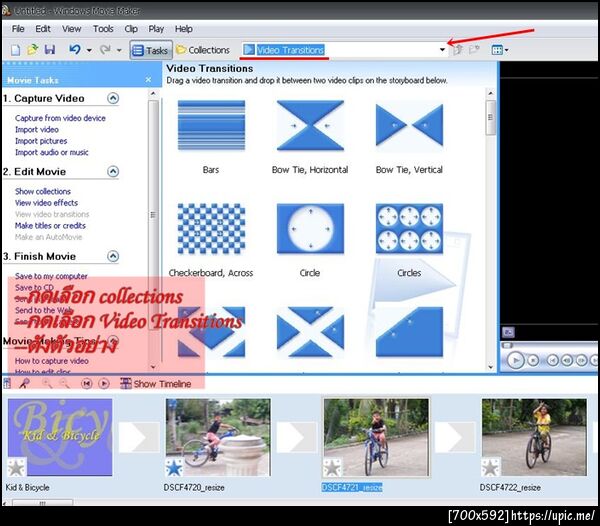The width and height of the screenshot is (600, 526).
Task: Click the storyboard Rewind icon
Action: pyautogui.click(x=87, y=383)
